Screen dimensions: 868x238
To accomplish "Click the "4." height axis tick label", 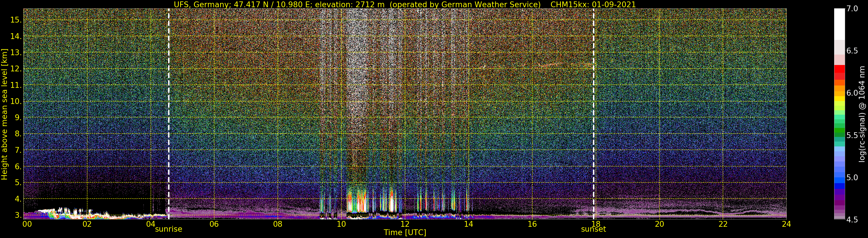I will point(18,199).
